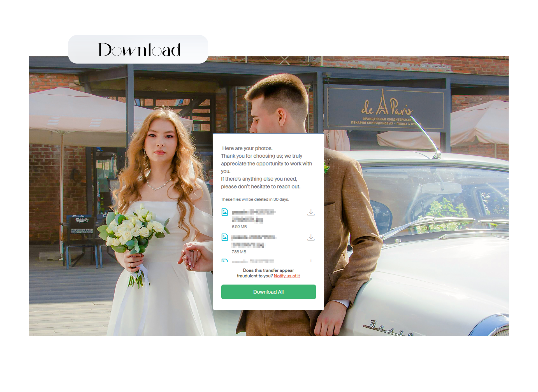Download the 6.59 MB file via arrow icon
This screenshot has width=538, height=392.
tap(311, 213)
